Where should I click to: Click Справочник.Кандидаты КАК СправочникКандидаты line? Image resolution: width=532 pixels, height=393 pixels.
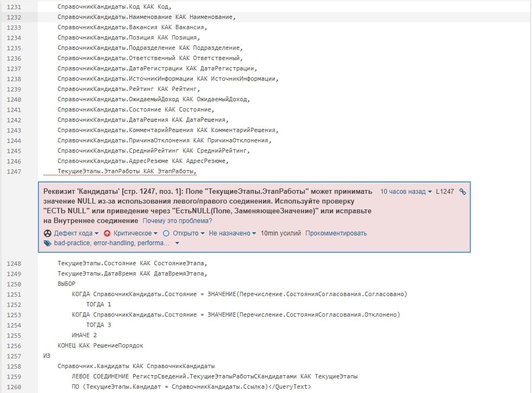click(x=136, y=366)
